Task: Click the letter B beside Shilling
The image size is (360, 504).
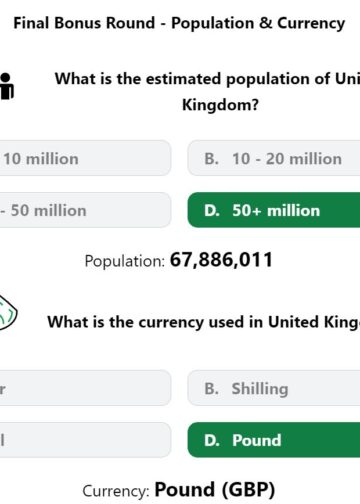Action: coord(211,389)
